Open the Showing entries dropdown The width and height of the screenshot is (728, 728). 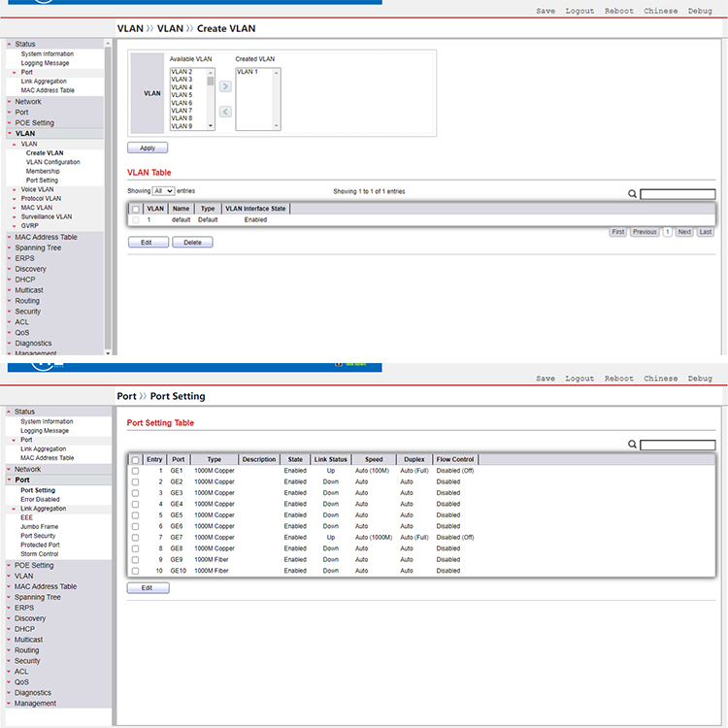coord(163,192)
